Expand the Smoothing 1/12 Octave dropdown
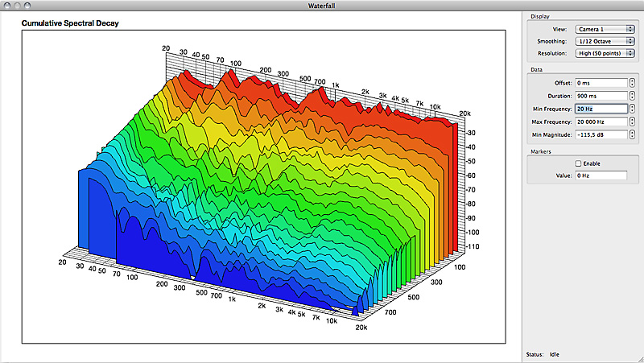Viewport: 644px width, 363px height. point(605,41)
